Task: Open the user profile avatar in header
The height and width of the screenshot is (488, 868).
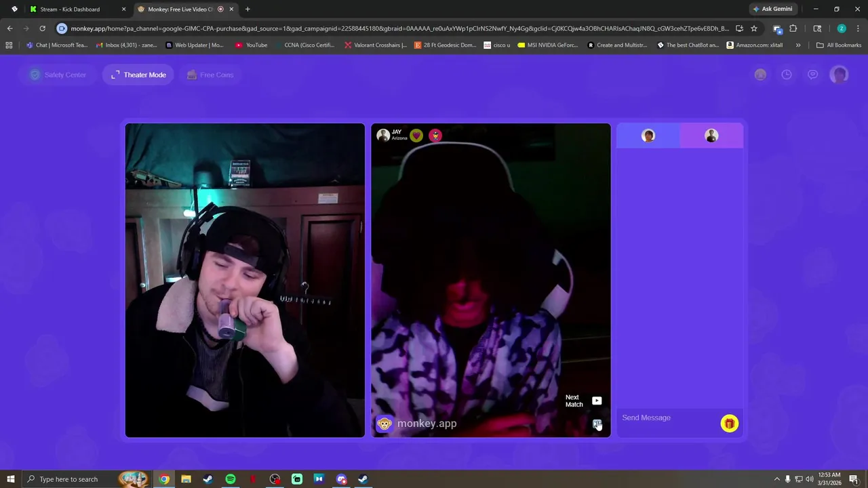Action: point(839,75)
